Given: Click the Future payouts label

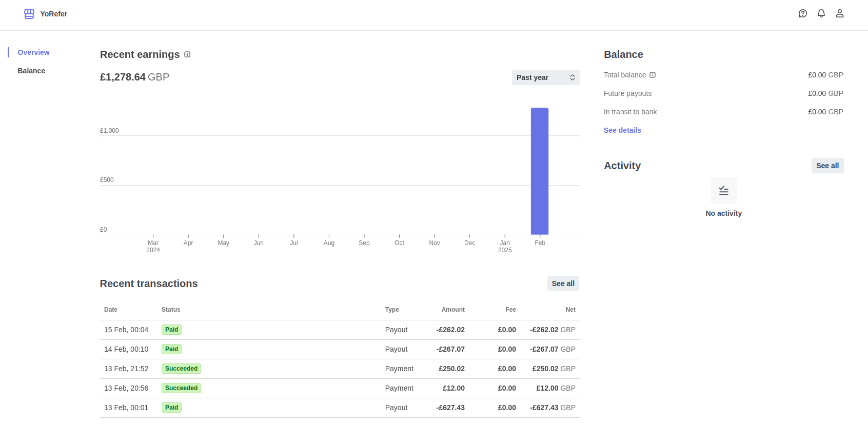Looking at the screenshot, I should click(x=627, y=93).
